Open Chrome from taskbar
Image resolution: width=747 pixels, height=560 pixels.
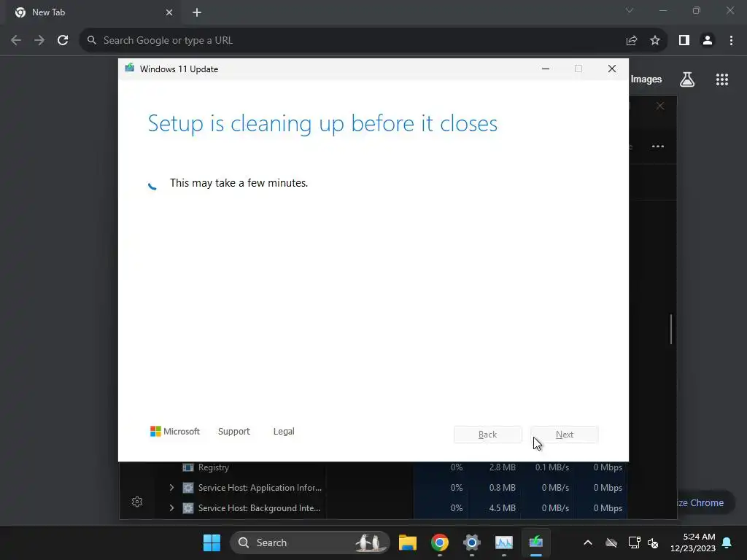(x=440, y=542)
